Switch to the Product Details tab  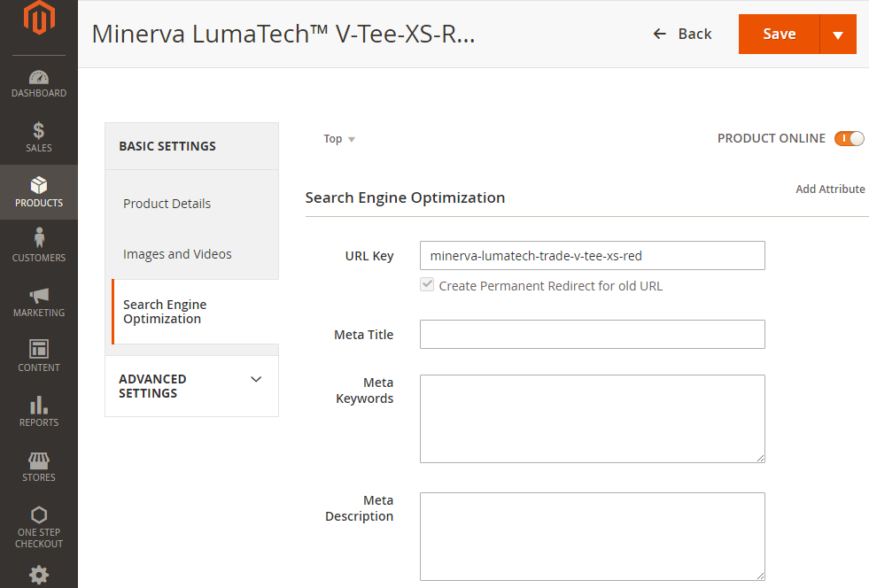point(167,204)
